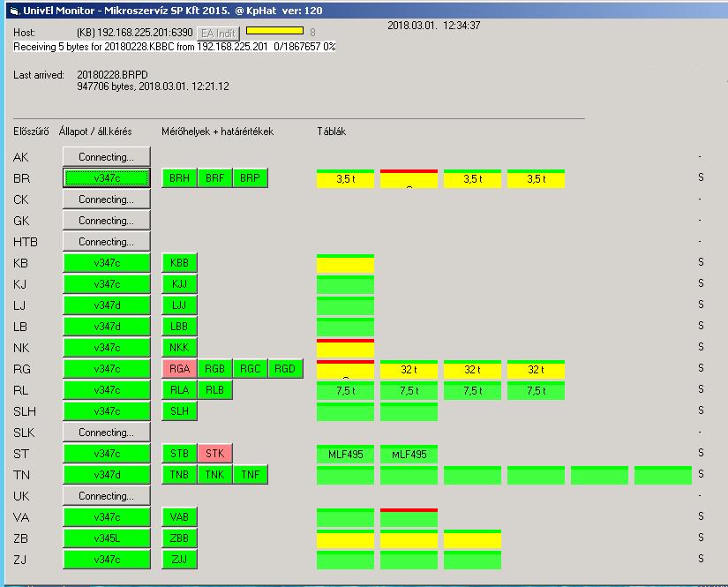Click the date and time 2018.03.01. 12:34:37

(433, 26)
